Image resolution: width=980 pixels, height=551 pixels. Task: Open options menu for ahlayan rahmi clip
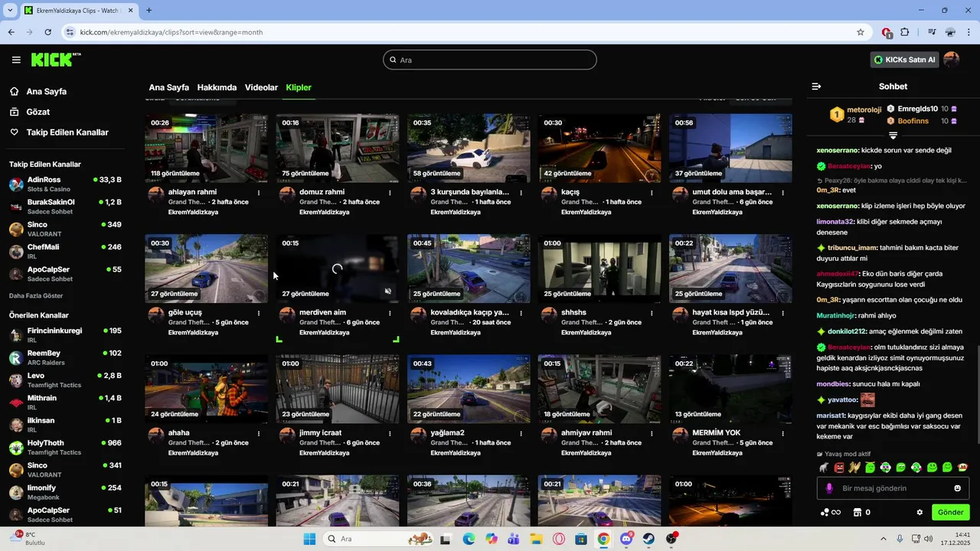click(x=259, y=192)
